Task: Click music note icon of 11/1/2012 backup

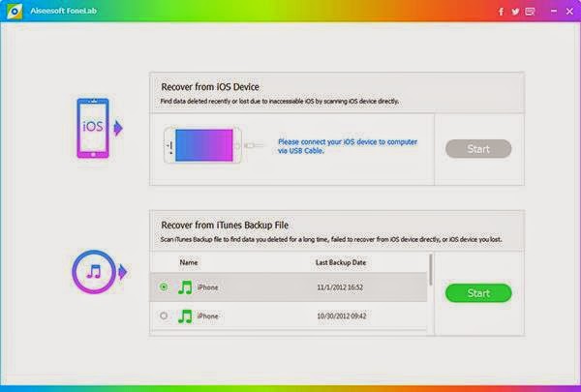Action: 185,287
